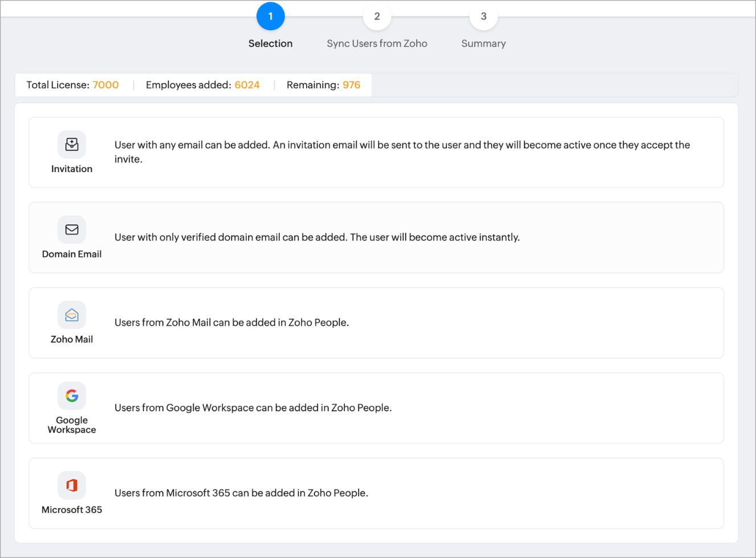Viewport: 756px width, 558px height.
Task: Click the Zoho Mail users description text
Action: (x=231, y=323)
